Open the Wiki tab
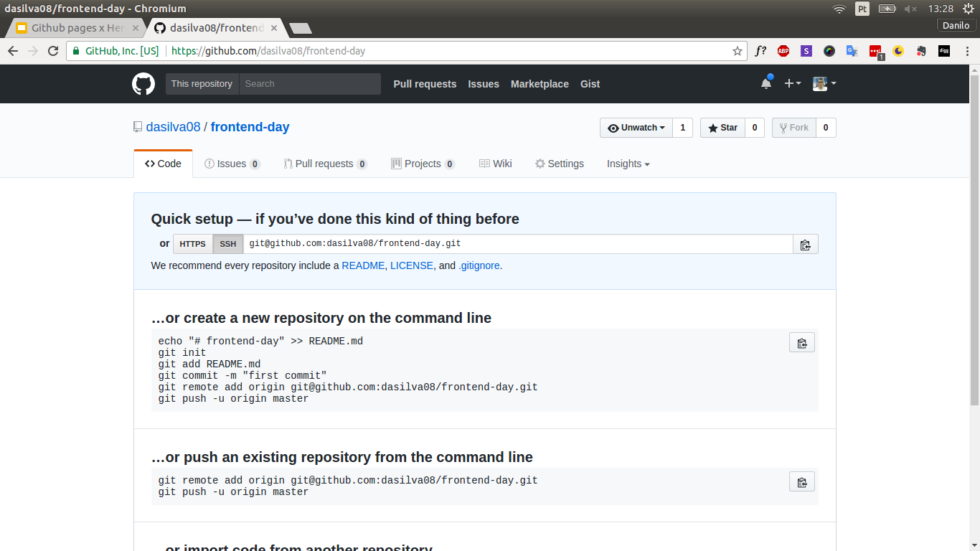This screenshot has height=551, width=980. 495,164
